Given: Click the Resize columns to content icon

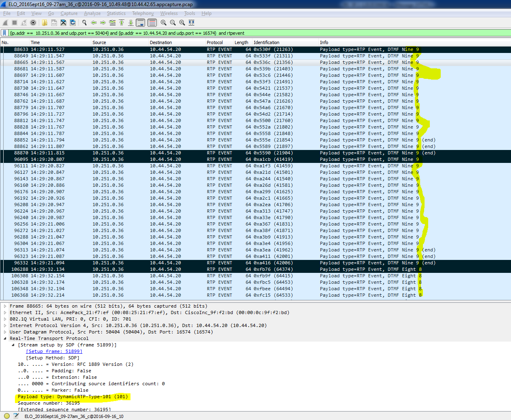Looking at the screenshot, I should [191, 23].
